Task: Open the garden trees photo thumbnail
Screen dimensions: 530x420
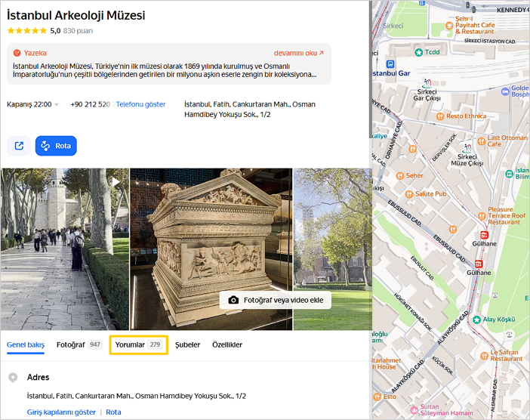Action: (x=333, y=249)
